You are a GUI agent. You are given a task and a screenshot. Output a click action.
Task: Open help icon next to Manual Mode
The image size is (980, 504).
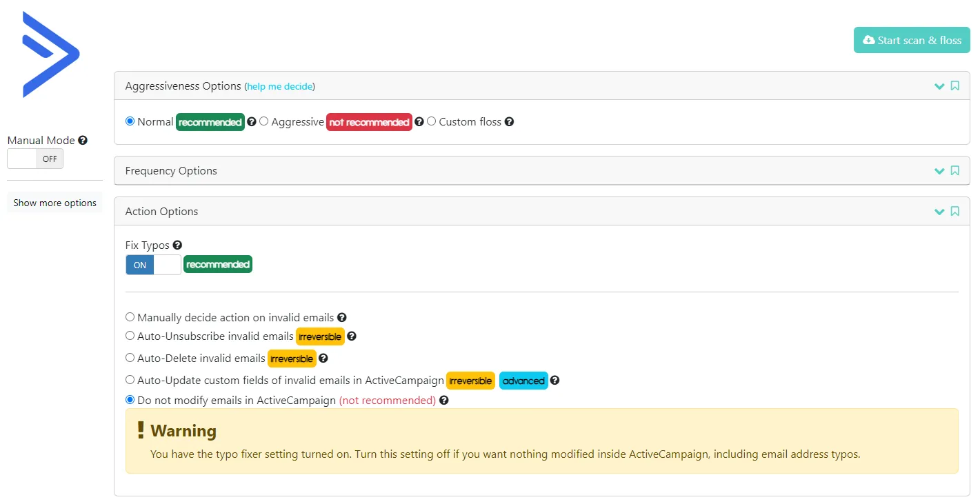(x=83, y=140)
